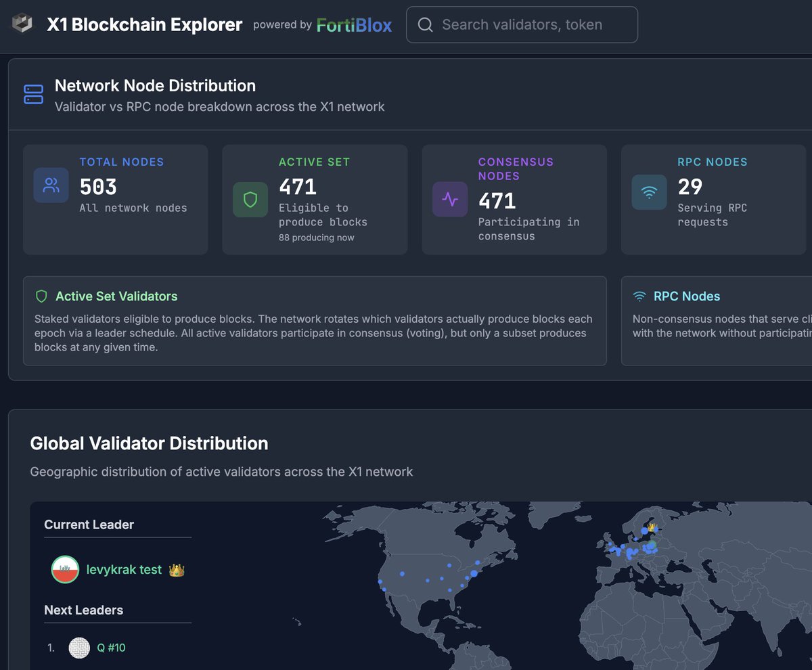
Task: Focus the Search validators, token field
Action: pos(522,25)
